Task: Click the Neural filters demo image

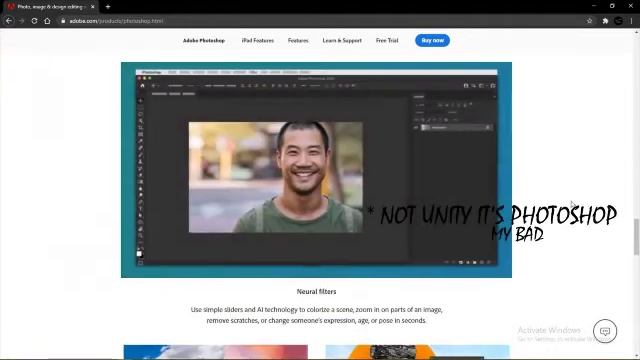Action: tap(316, 170)
